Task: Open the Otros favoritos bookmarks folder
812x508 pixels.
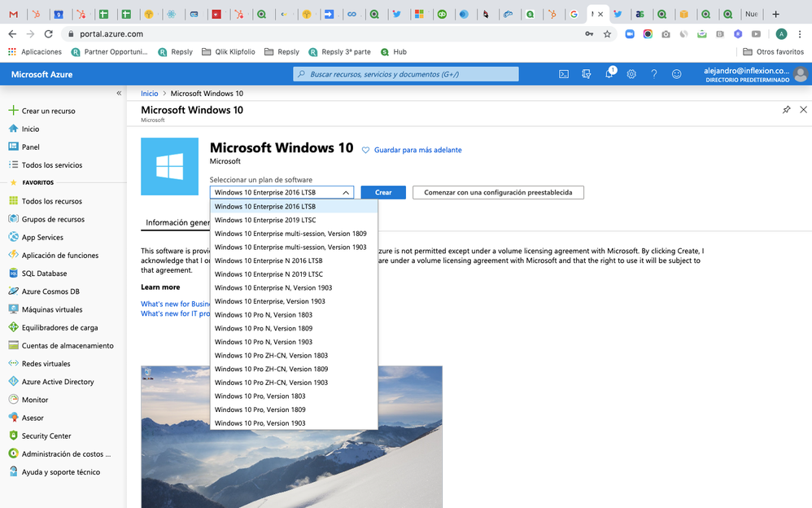Action: [773, 52]
